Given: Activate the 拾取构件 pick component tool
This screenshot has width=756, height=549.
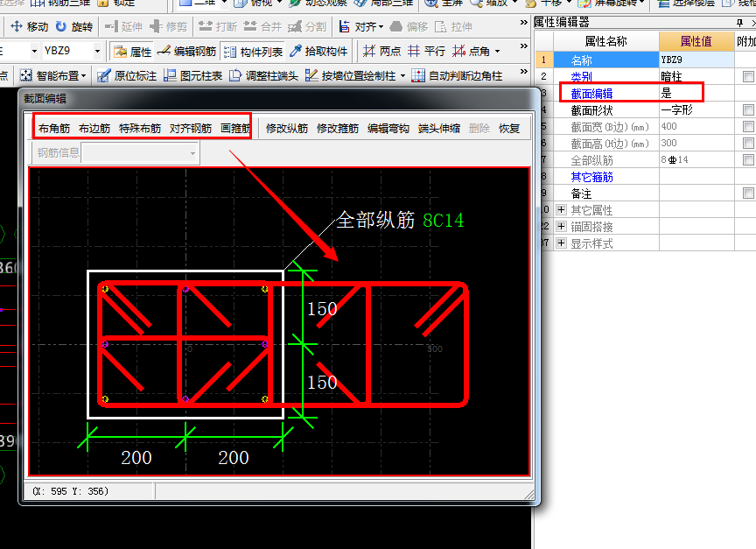Looking at the screenshot, I should (x=318, y=51).
